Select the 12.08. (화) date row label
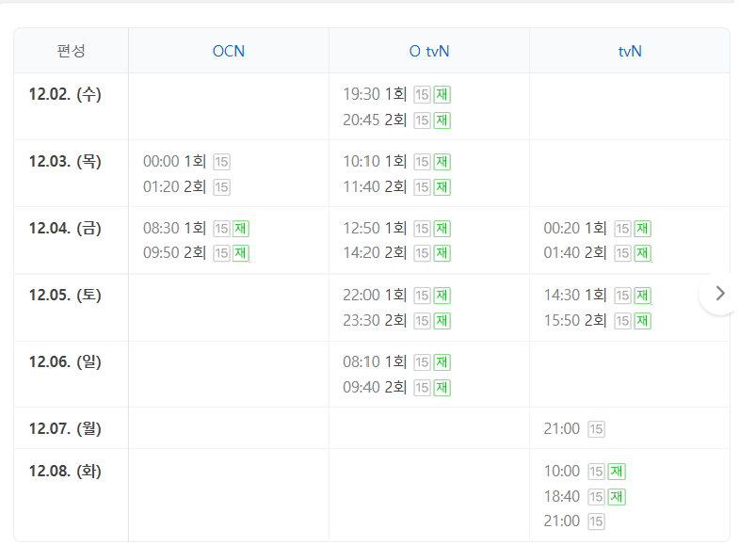 (65, 471)
